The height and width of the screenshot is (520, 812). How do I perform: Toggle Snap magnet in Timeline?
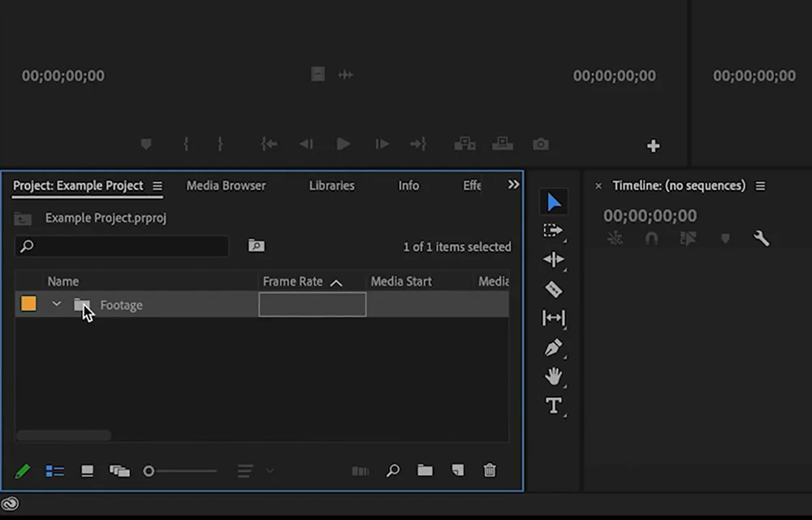tap(651, 238)
